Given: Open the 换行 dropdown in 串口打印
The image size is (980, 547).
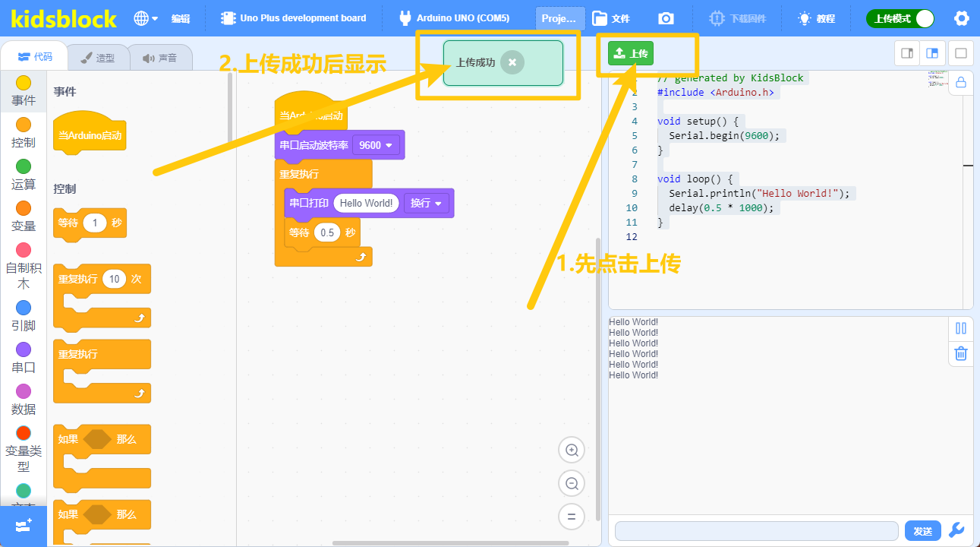Looking at the screenshot, I should coord(427,204).
